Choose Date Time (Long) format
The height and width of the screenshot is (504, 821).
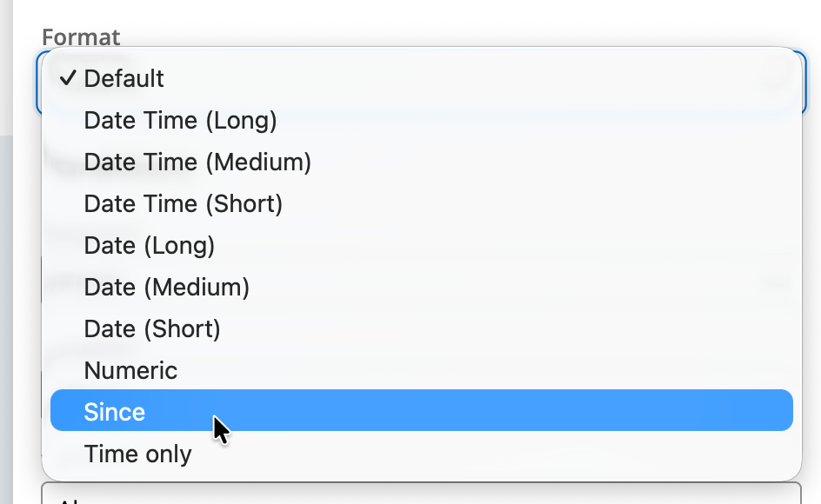pyautogui.click(x=180, y=120)
